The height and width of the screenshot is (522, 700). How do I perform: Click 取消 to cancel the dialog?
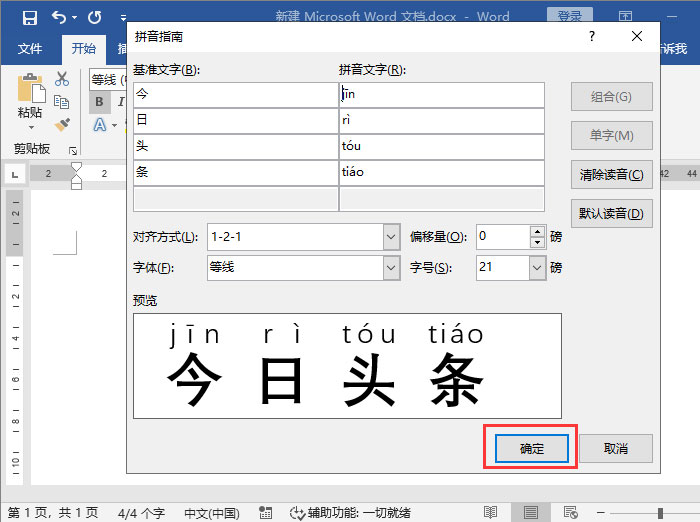616,448
